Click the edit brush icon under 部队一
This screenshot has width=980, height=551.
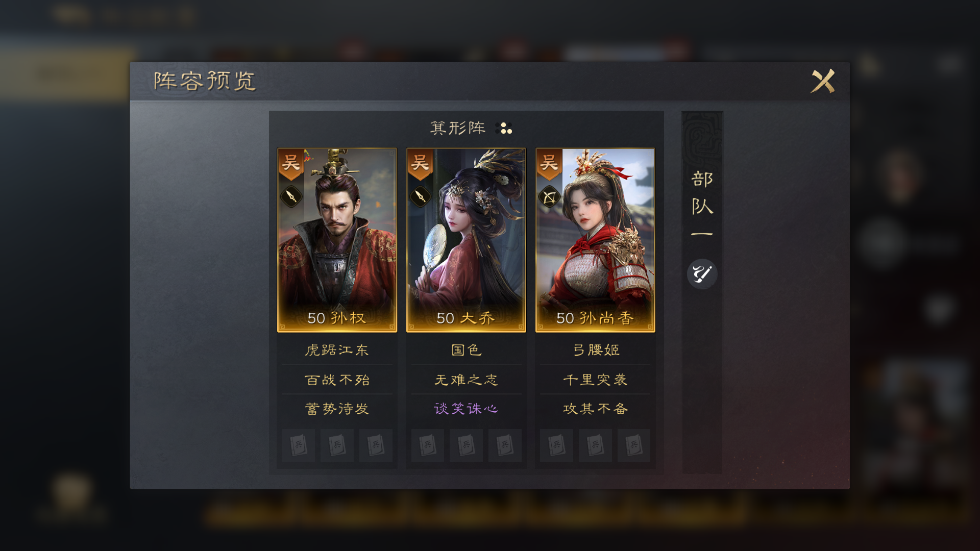pos(702,274)
